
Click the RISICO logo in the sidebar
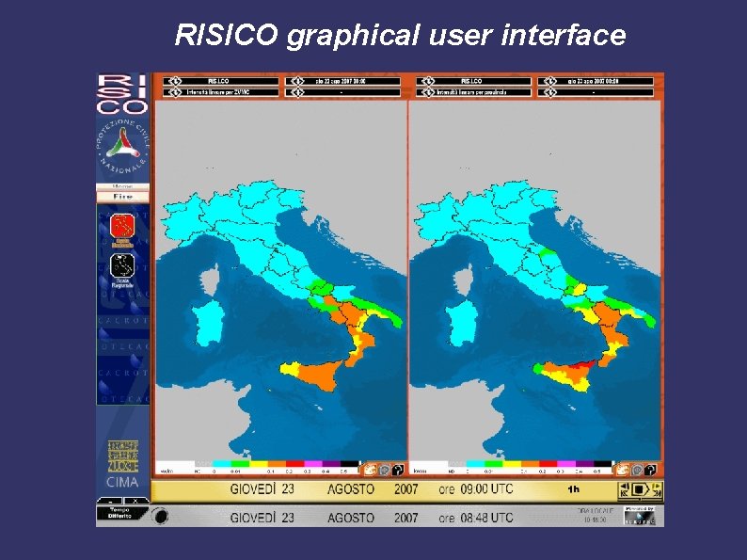(122, 93)
